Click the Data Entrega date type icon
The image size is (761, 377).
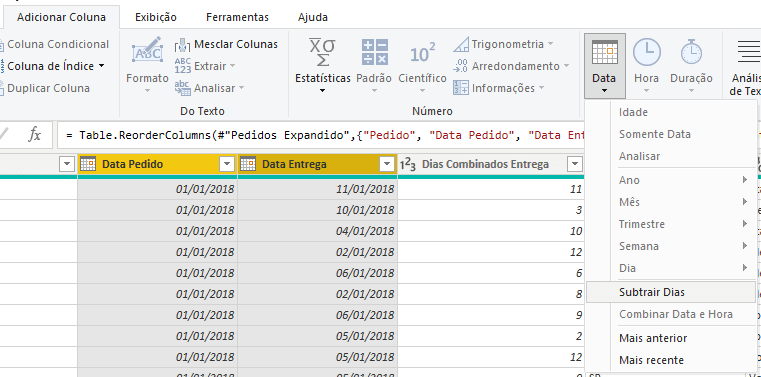tap(248, 164)
